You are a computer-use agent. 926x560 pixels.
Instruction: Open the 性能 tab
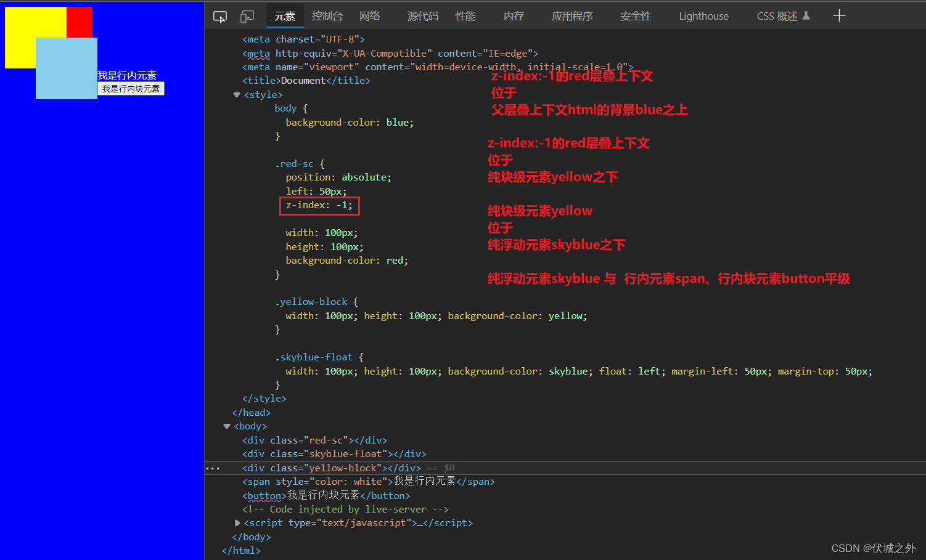tap(465, 16)
